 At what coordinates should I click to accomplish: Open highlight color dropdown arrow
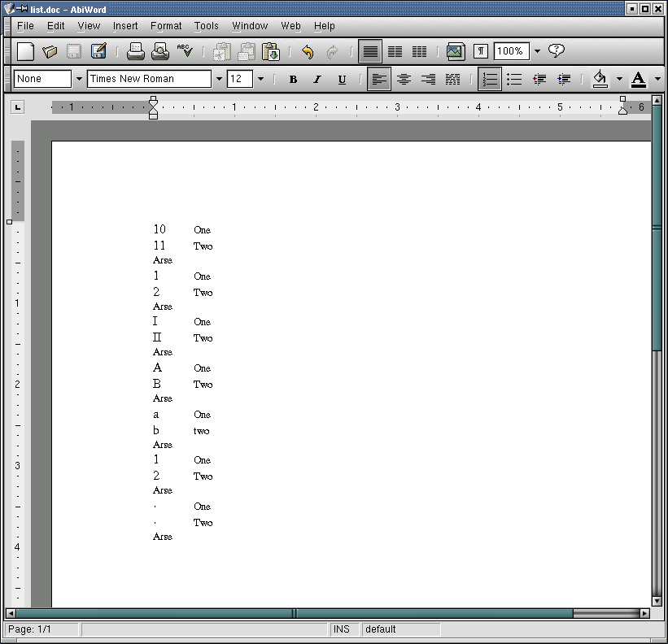tap(619, 79)
